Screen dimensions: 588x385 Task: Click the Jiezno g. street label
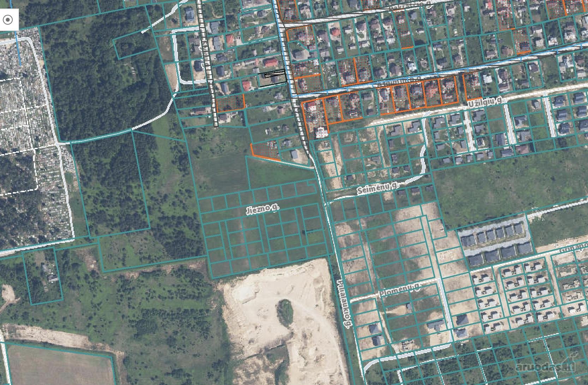(262, 209)
